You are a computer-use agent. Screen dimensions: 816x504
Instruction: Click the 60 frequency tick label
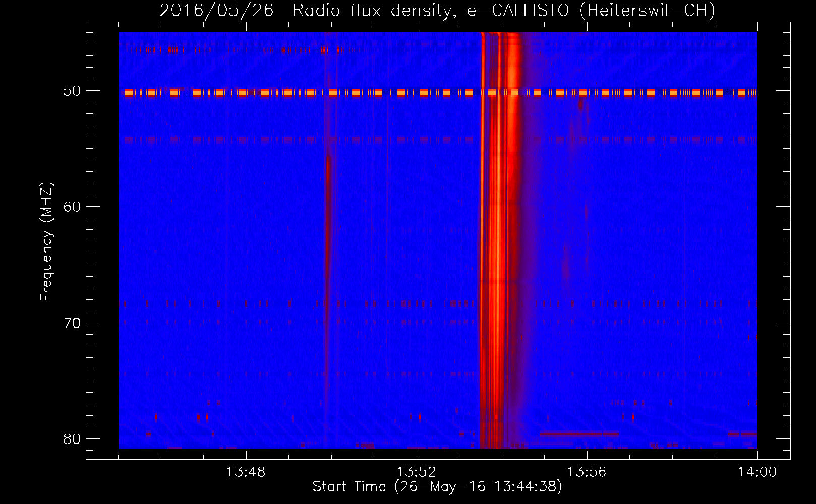click(x=72, y=207)
